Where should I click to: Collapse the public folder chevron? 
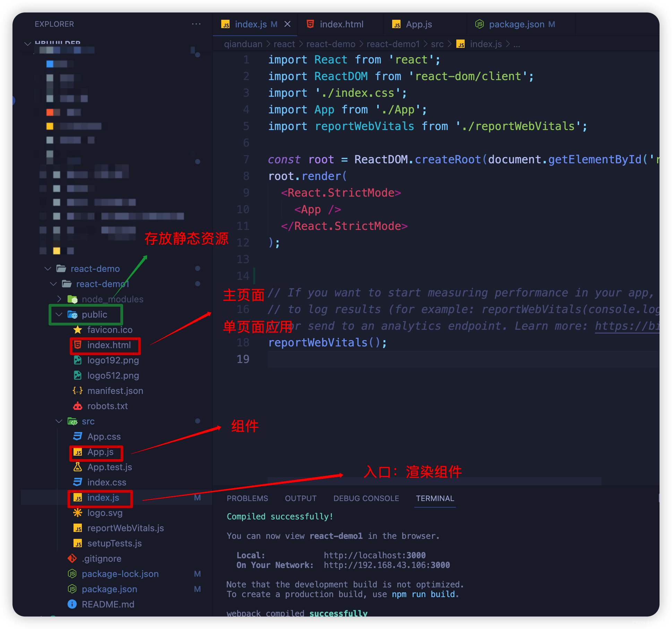59,314
